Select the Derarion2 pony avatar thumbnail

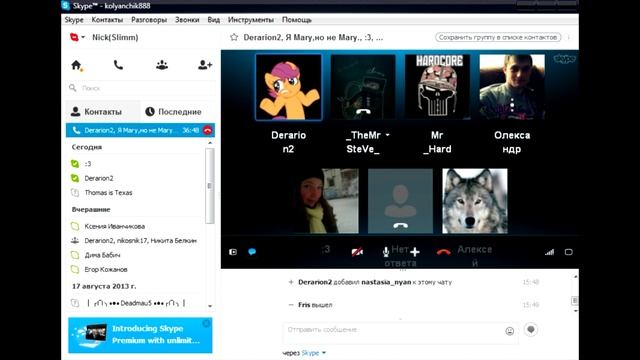289,87
